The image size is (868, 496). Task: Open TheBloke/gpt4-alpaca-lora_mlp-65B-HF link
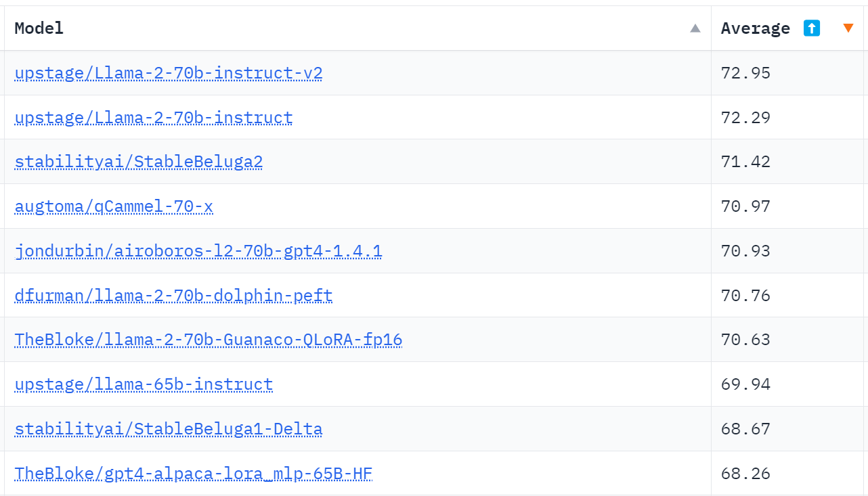(x=194, y=474)
